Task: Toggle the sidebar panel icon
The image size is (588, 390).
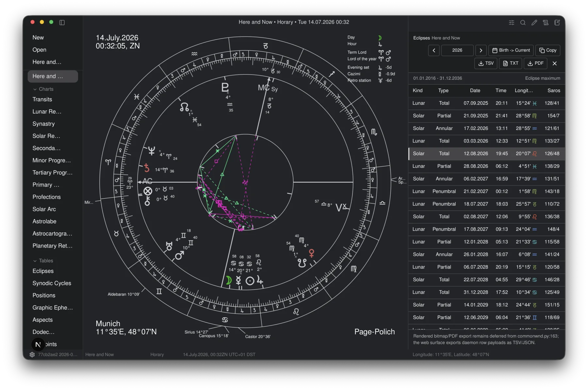Action: (x=62, y=22)
